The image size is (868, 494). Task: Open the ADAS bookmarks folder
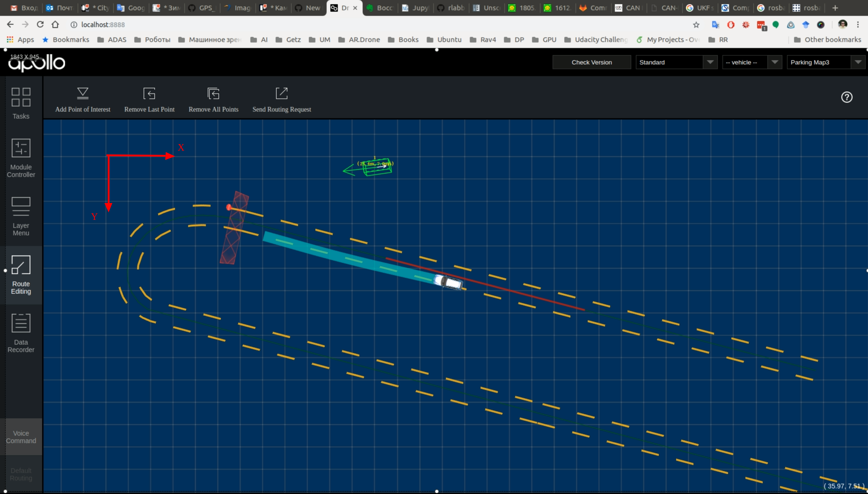click(x=112, y=40)
